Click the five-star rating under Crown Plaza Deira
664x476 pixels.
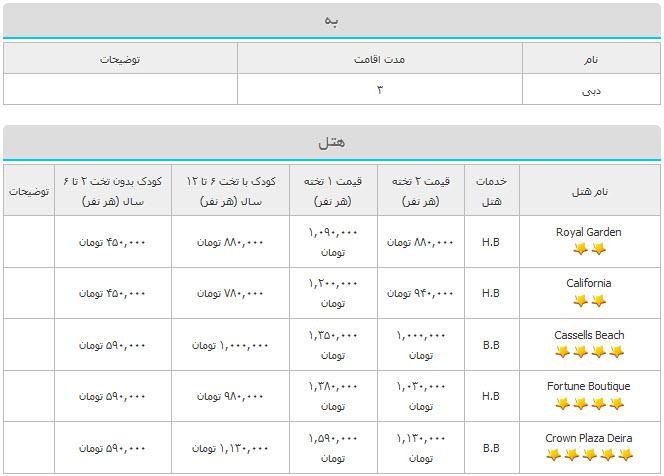tap(589, 455)
